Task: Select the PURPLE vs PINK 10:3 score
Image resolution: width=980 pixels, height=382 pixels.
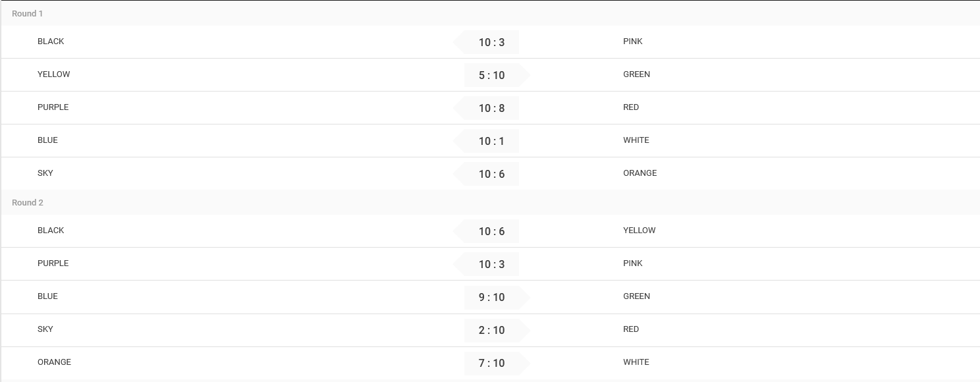Action: 491,264
